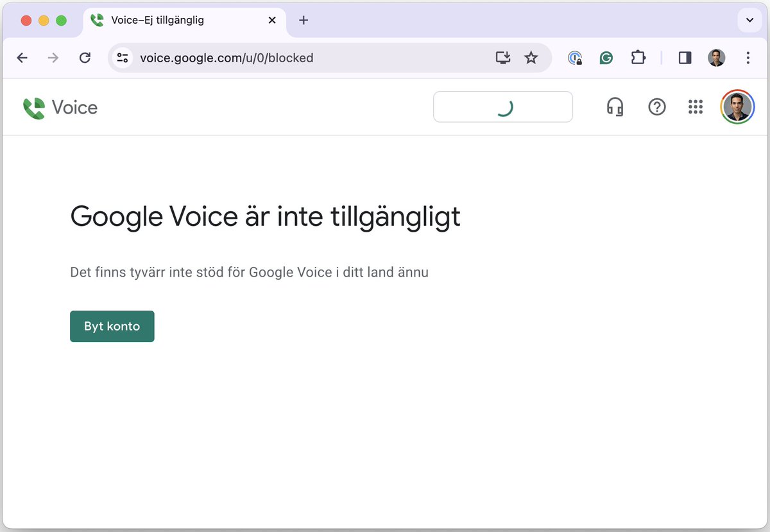This screenshot has width=770, height=532.
Task: Open the Extensions puzzle piece icon
Action: point(638,58)
